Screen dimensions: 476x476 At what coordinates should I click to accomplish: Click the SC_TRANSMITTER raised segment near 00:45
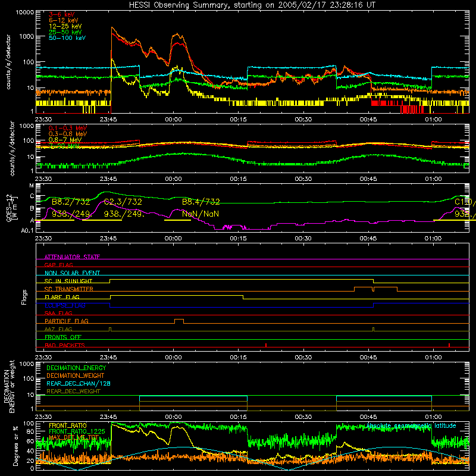coord(376,289)
